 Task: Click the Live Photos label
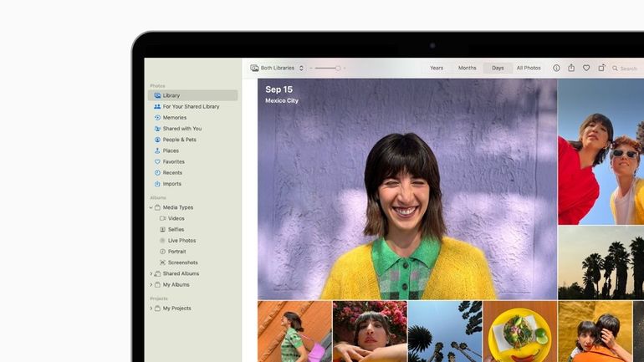click(181, 241)
